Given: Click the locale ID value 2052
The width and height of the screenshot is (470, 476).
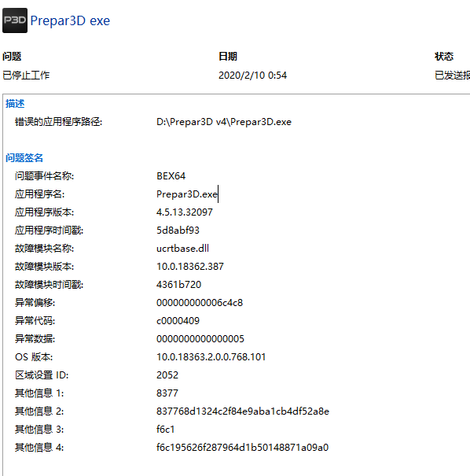Looking at the screenshot, I should [167, 375].
